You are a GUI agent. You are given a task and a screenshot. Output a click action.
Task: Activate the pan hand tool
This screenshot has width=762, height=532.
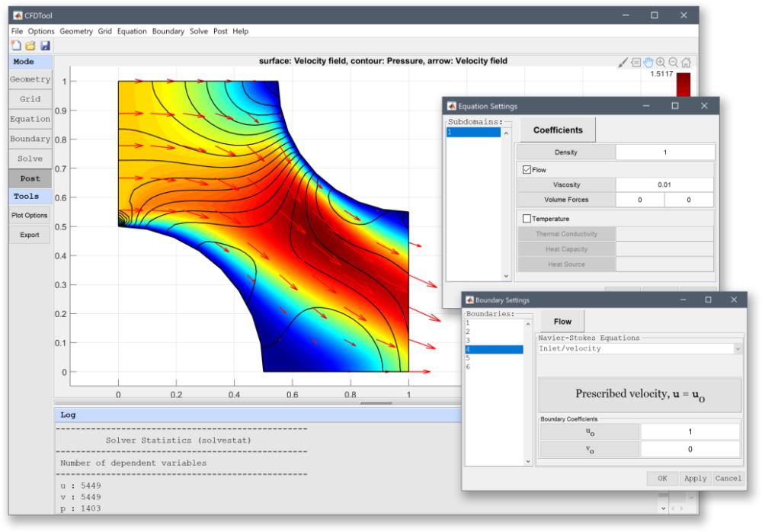click(x=648, y=62)
